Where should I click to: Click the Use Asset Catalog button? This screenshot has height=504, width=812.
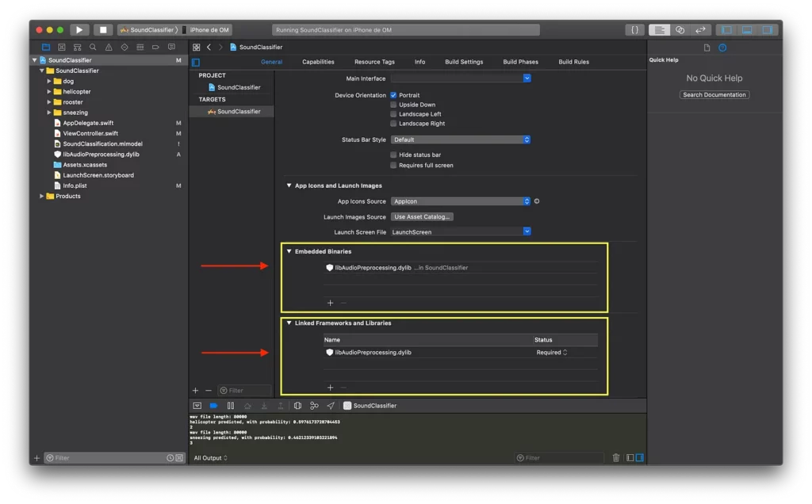click(x=422, y=217)
